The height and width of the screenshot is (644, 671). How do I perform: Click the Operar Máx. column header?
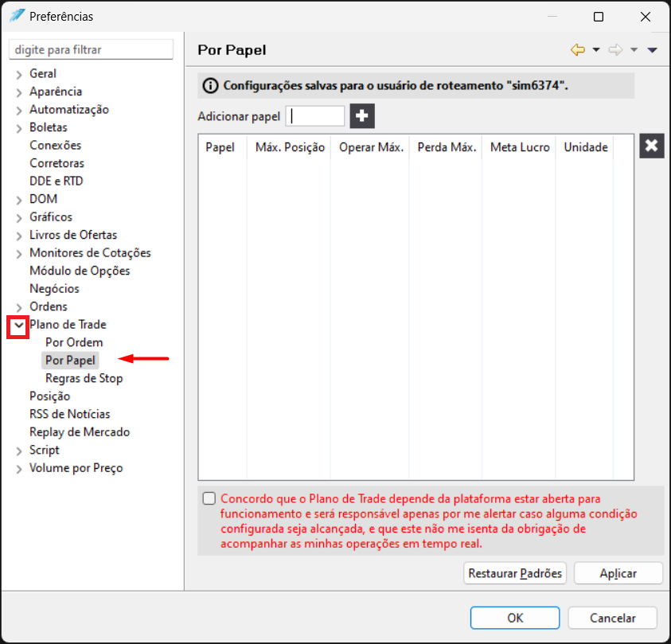pyautogui.click(x=371, y=147)
